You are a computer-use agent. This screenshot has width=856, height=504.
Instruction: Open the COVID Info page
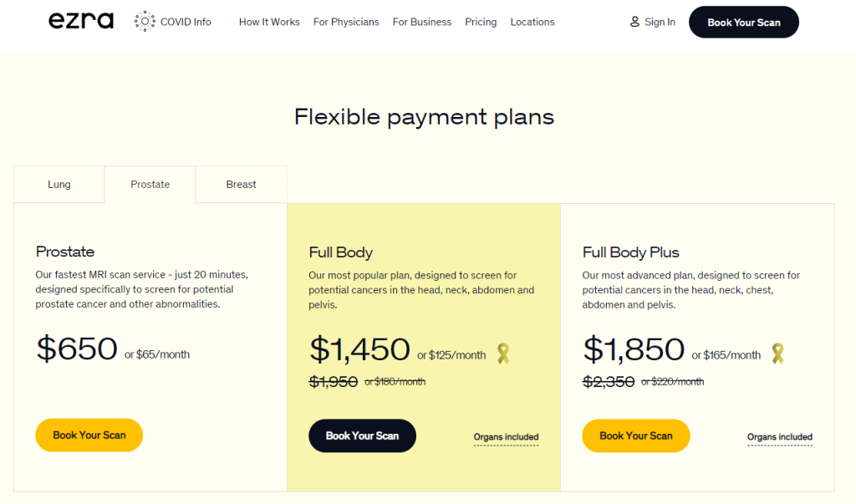186,22
